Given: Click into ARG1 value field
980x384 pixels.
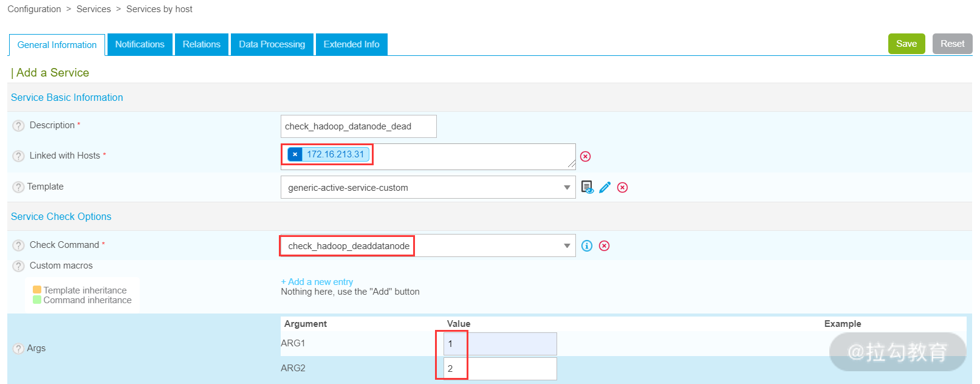Looking at the screenshot, I should click(x=500, y=344).
